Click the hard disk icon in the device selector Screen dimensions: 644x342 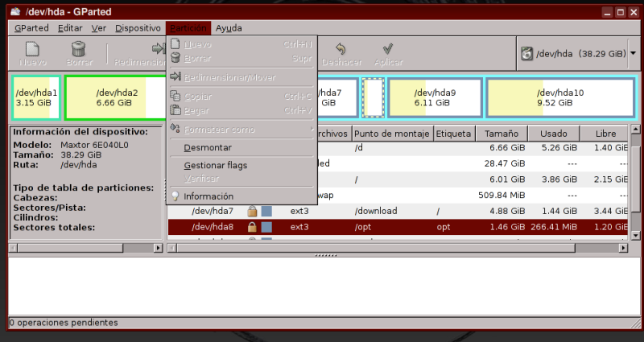point(526,54)
